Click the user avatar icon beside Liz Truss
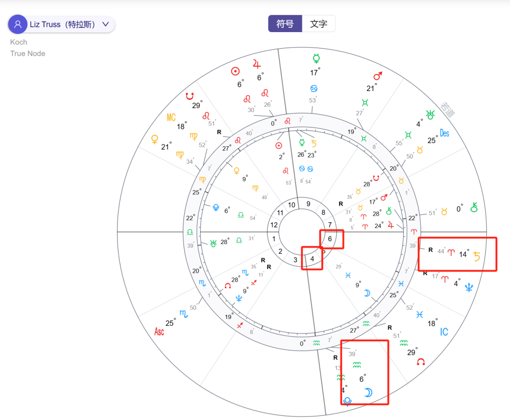 tap(17, 25)
